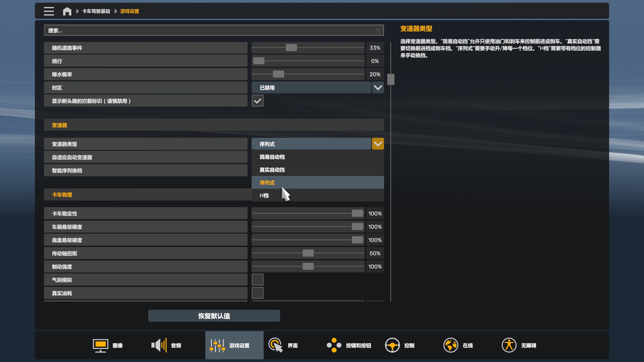Open the hamburger menu icon
The width and height of the screenshot is (644, 362).
[49, 11]
